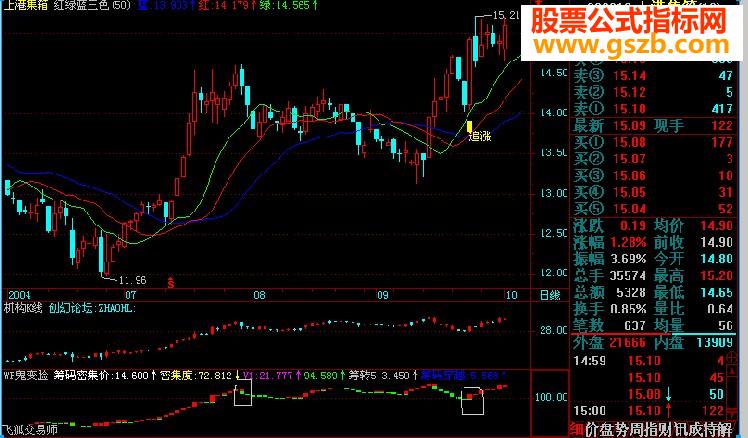This screenshot has height=438, width=748.
Task: Select the 买⑤ 15.04 order row
Action: [653, 209]
